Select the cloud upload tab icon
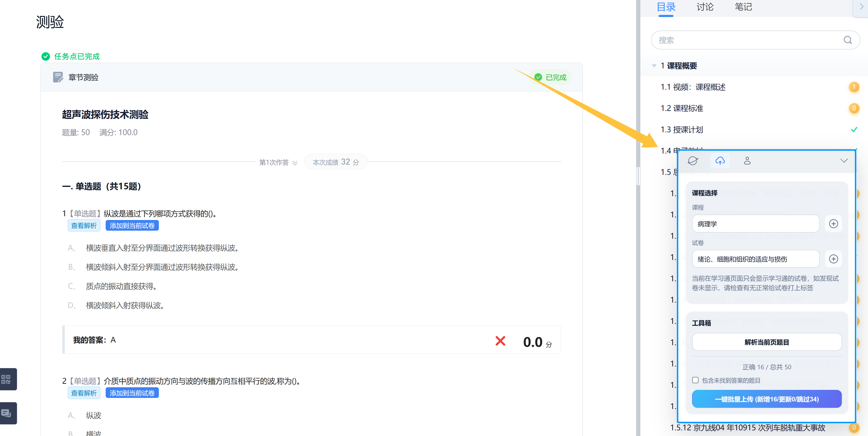Screen dimensions: 868x436 [x=720, y=161]
